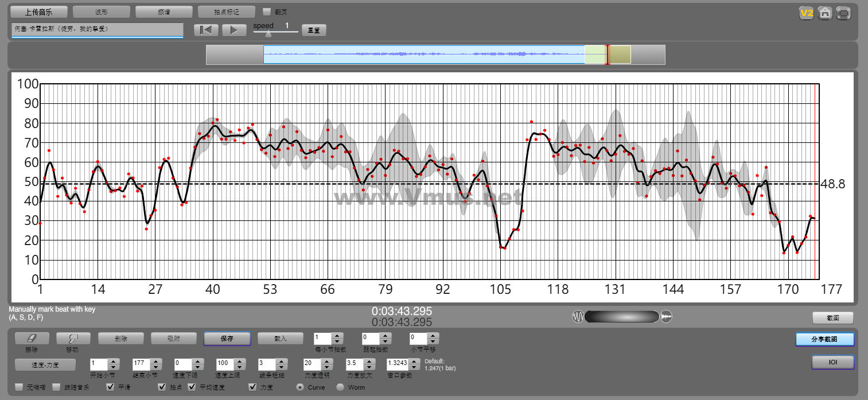Click the 分享截图 share screenshot button
This screenshot has height=400, width=868.
824,339
